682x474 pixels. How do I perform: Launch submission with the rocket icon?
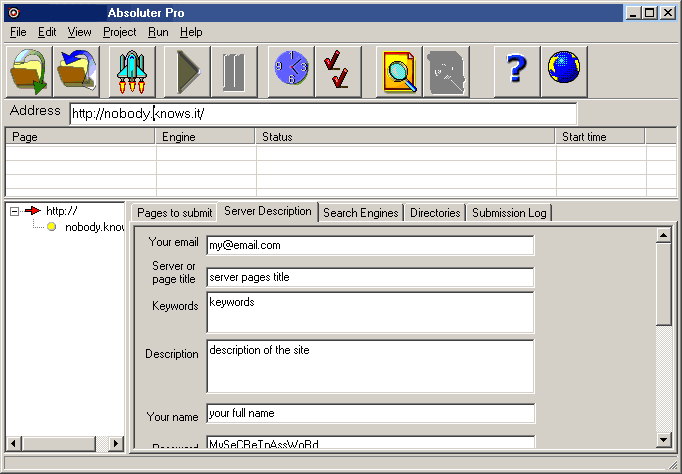pos(132,71)
